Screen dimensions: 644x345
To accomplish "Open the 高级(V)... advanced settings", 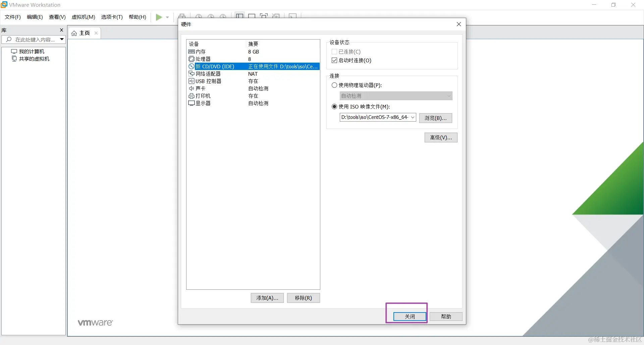I will click(x=441, y=137).
